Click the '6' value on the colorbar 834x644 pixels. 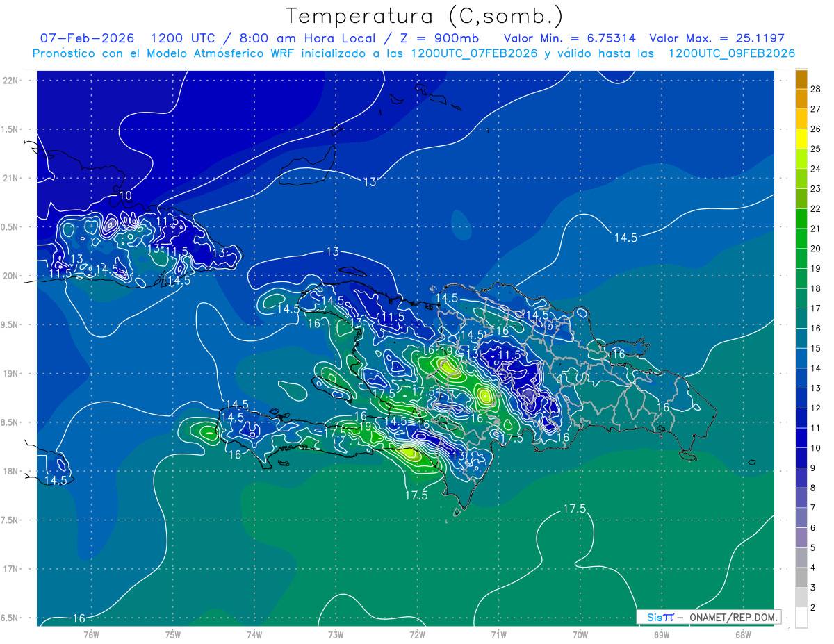coord(813,527)
